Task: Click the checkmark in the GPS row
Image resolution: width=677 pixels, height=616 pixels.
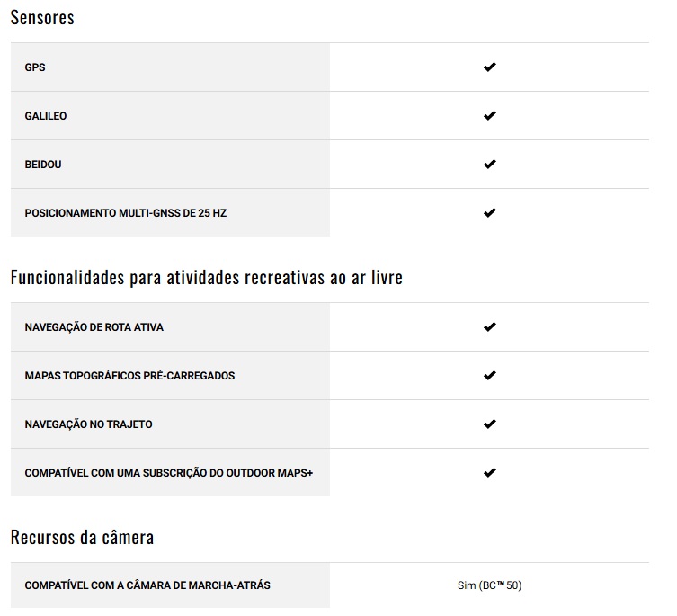Action: pyautogui.click(x=489, y=67)
